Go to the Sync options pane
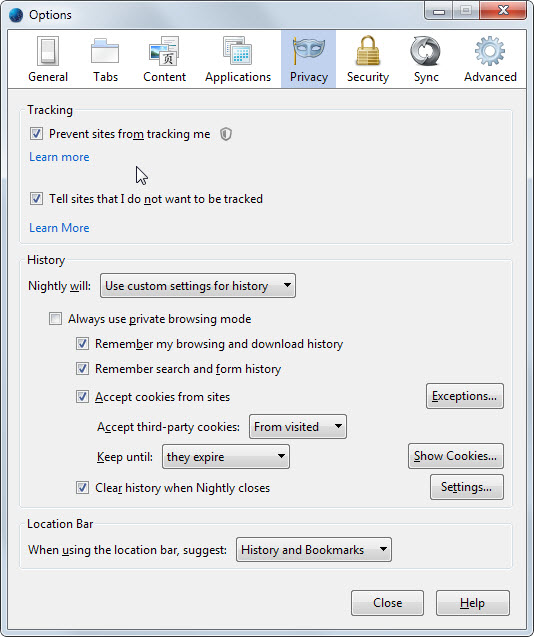534x637 pixels. point(426,59)
